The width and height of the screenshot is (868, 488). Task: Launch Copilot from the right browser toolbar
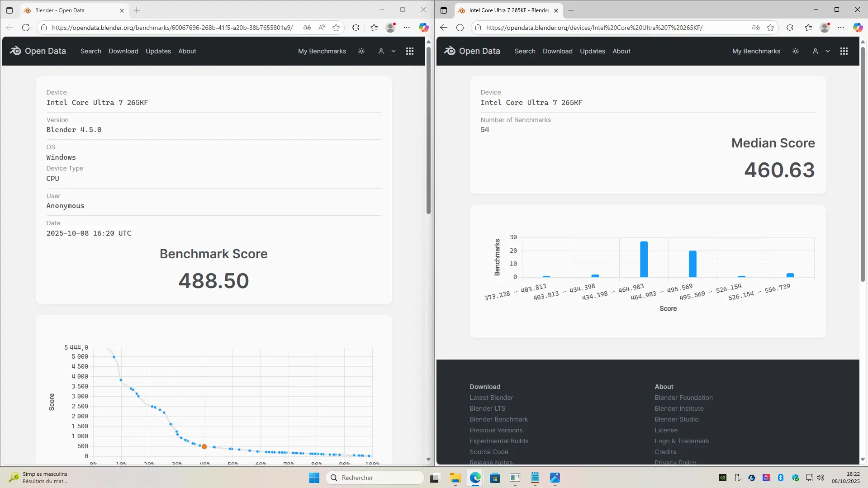pyautogui.click(x=858, y=28)
